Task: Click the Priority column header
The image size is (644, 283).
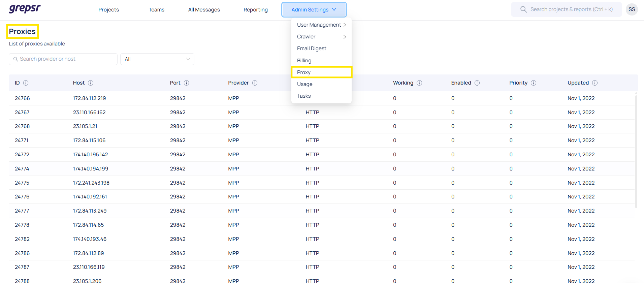Action: tap(518, 83)
